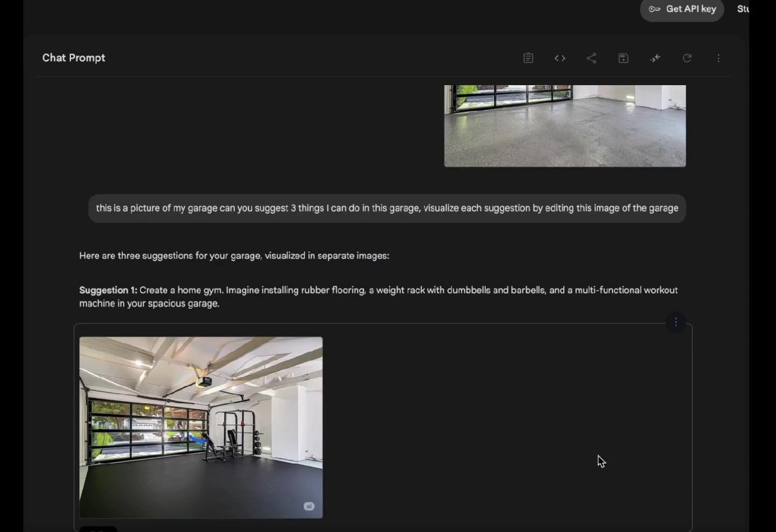Screen dimensions: 776x532
Task: Open the generated home gym image
Action: coord(201,427)
